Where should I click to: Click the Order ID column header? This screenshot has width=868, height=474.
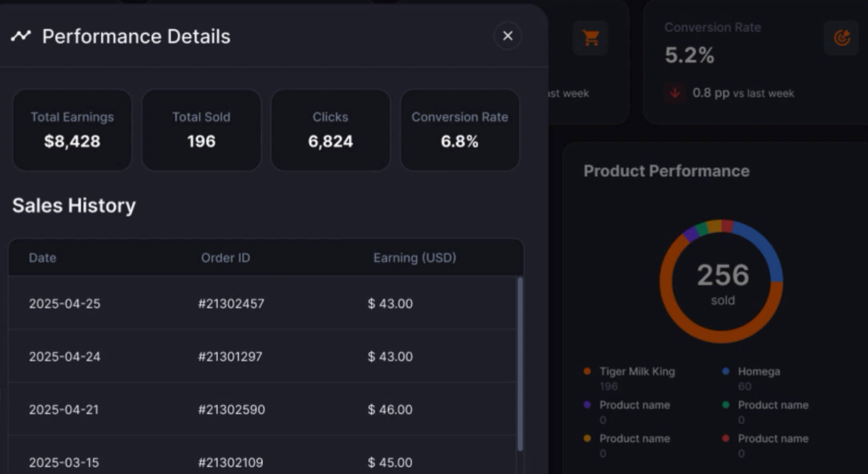(226, 258)
